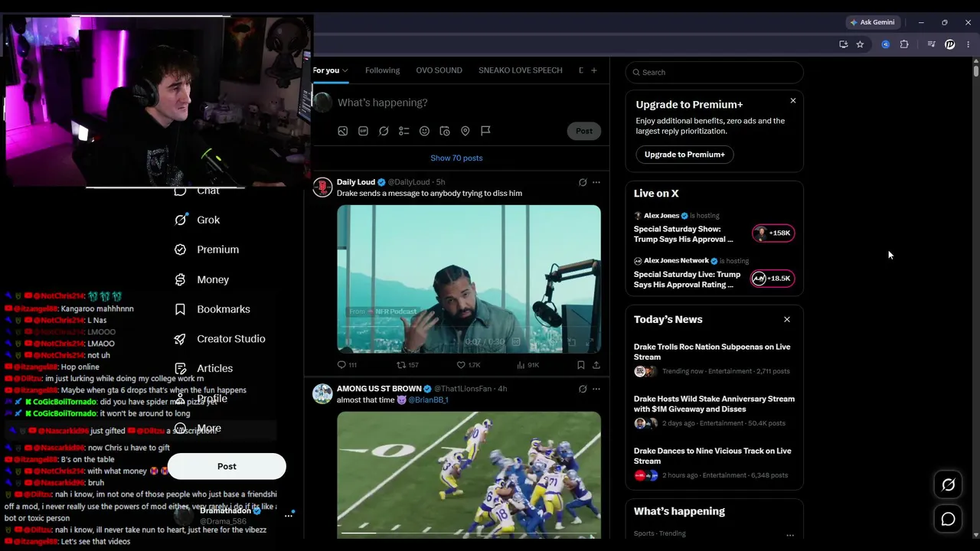Click the flag icon in composer toolbar
Viewport: 980px width, 551px height.
pyautogui.click(x=485, y=131)
